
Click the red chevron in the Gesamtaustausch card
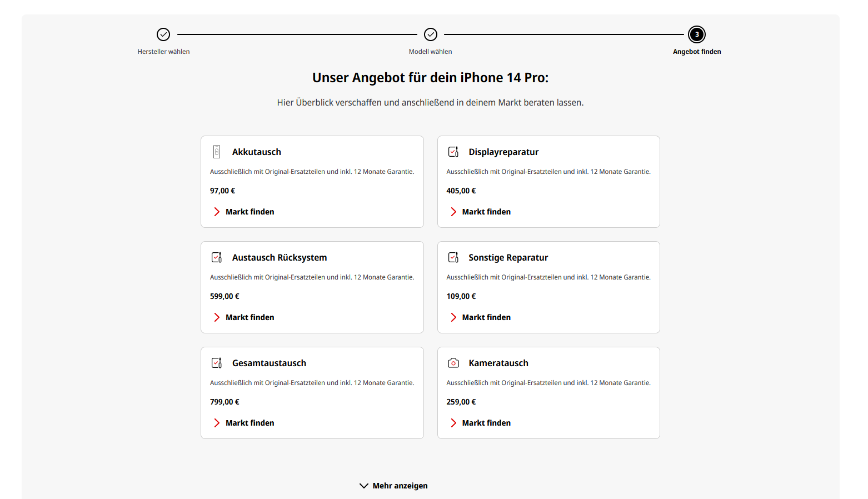pyautogui.click(x=217, y=423)
